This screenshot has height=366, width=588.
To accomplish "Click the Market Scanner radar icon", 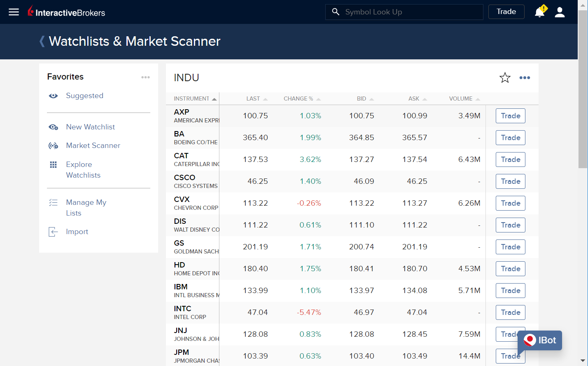I will click(x=54, y=145).
